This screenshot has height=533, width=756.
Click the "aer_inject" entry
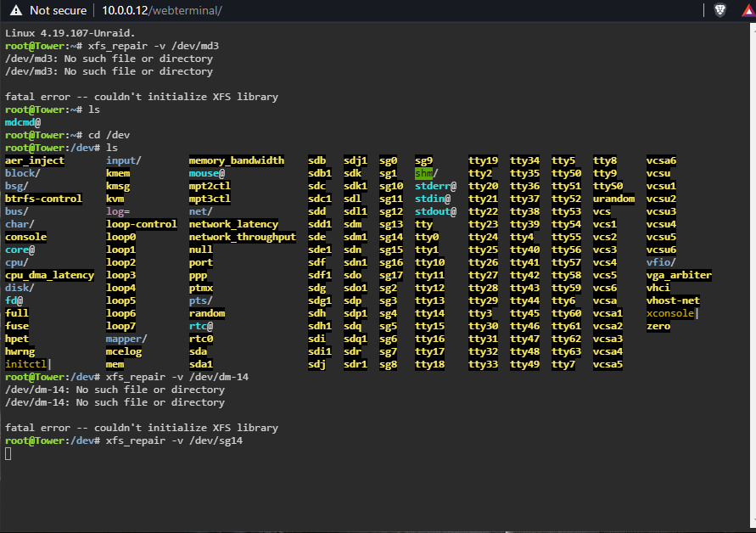pos(35,160)
